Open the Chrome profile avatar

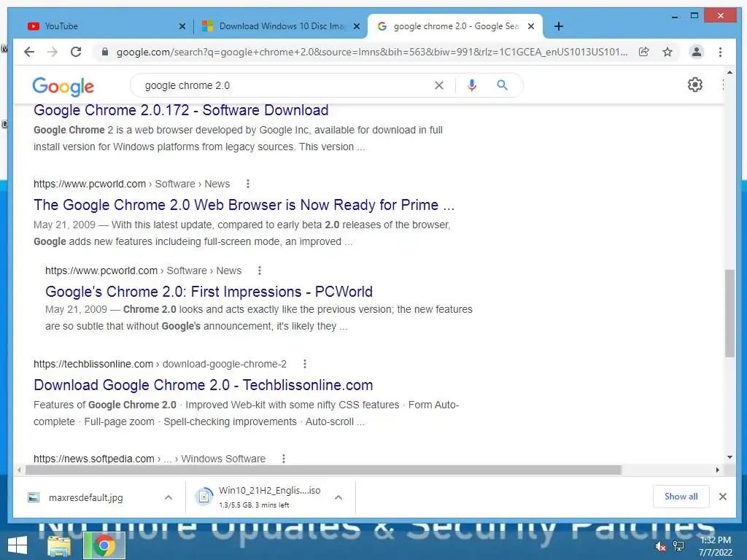coord(697,52)
